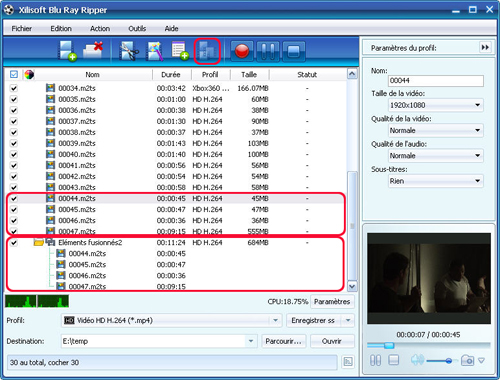The height and width of the screenshot is (380, 500).
Task: Click the color wheel column icon
Action: [x=29, y=75]
